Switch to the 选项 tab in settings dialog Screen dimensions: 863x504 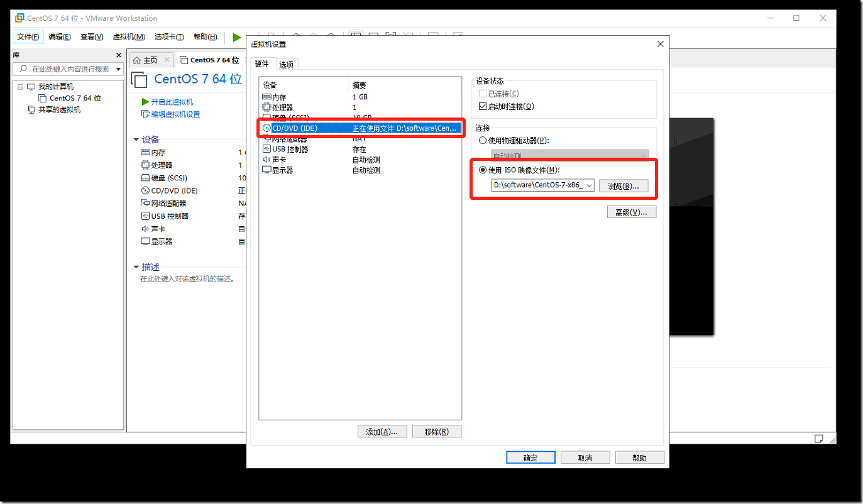(286, 65)
